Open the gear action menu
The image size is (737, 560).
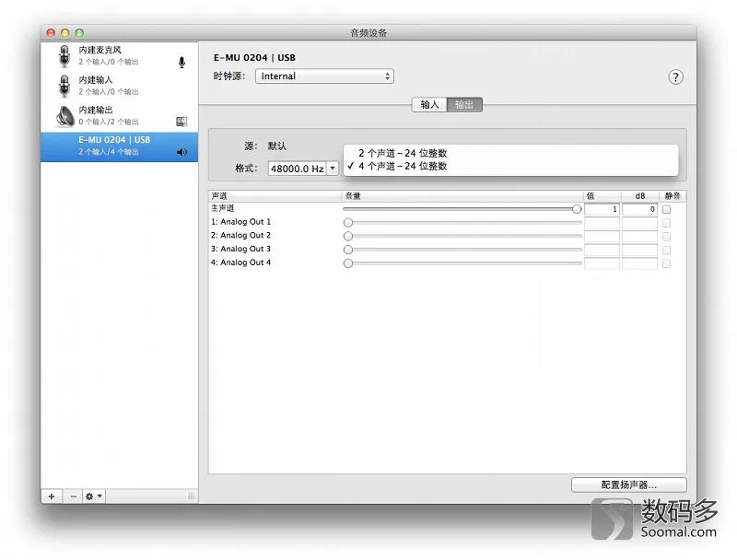(x=94, y=496)
